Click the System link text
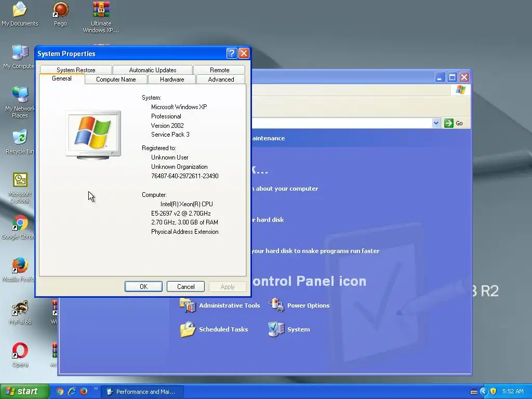Viewport: 532px width, 399px height. pos(299,329)
